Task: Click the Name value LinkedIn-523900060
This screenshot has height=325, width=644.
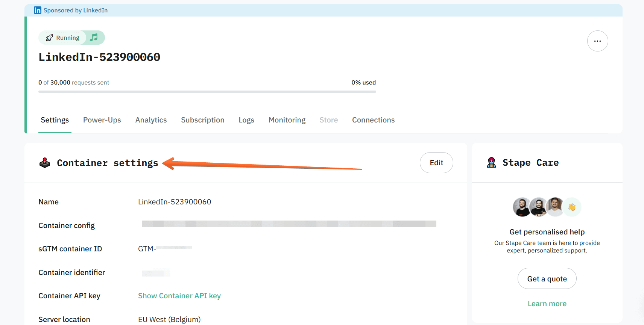Action: point(175,202)
